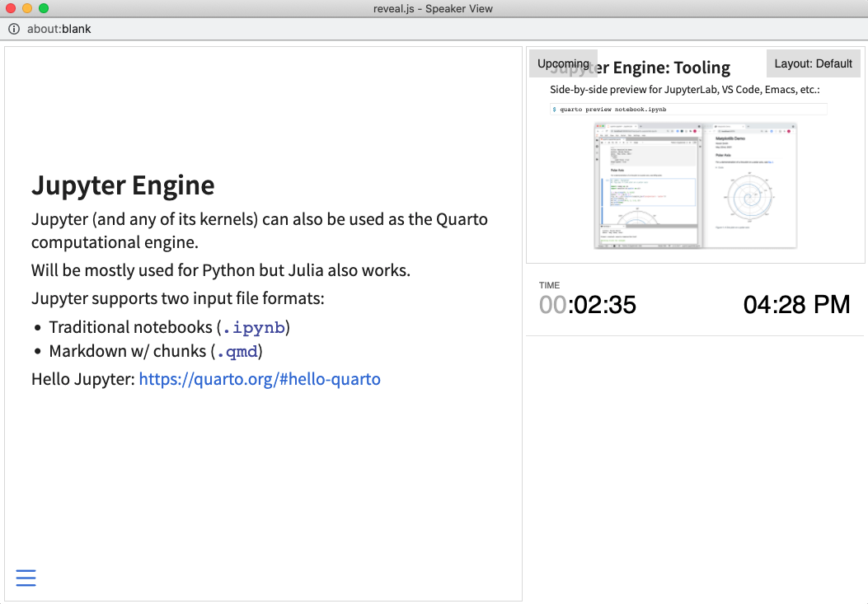This screenshot has height=604, width=868.
Task: Click the Matplotlib Demo pane in the preview
Action: (x=752, y=185)
